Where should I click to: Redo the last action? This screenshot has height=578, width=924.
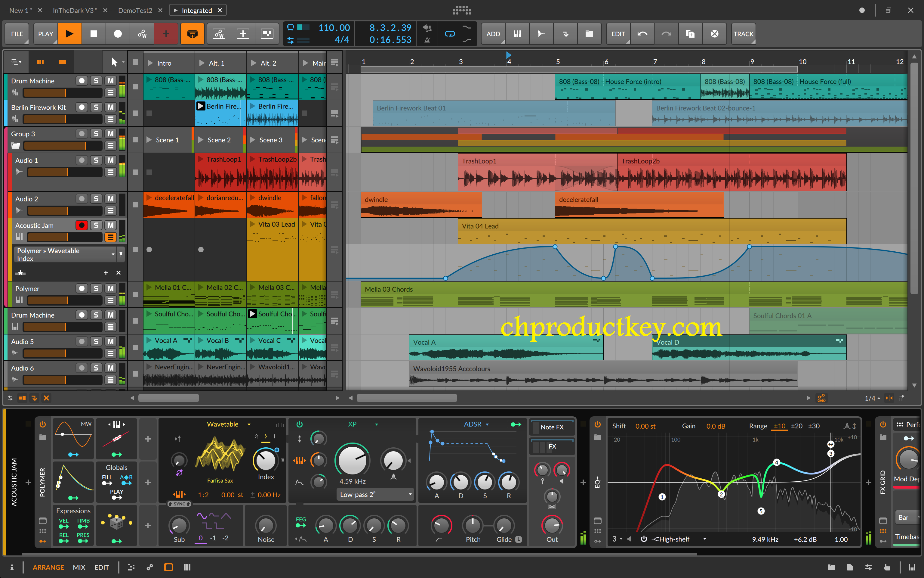pyautogui.click(x=666, y=34)
